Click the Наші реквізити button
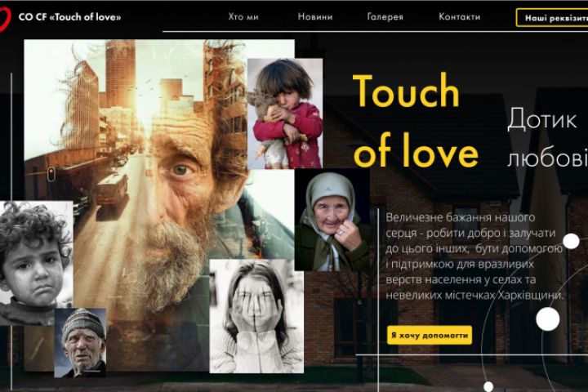Image resolution: width=588 pixels, height=392 pixels. point(552,18)
